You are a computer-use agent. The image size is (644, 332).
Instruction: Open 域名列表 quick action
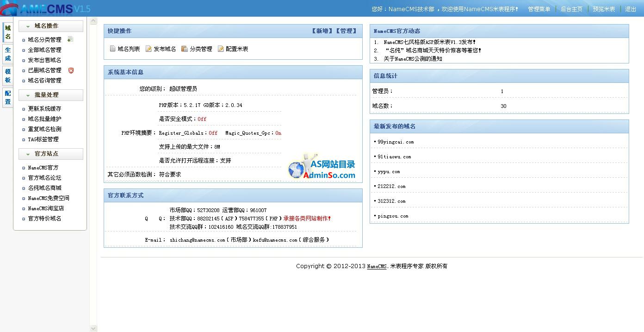click(x=129, y=49)
